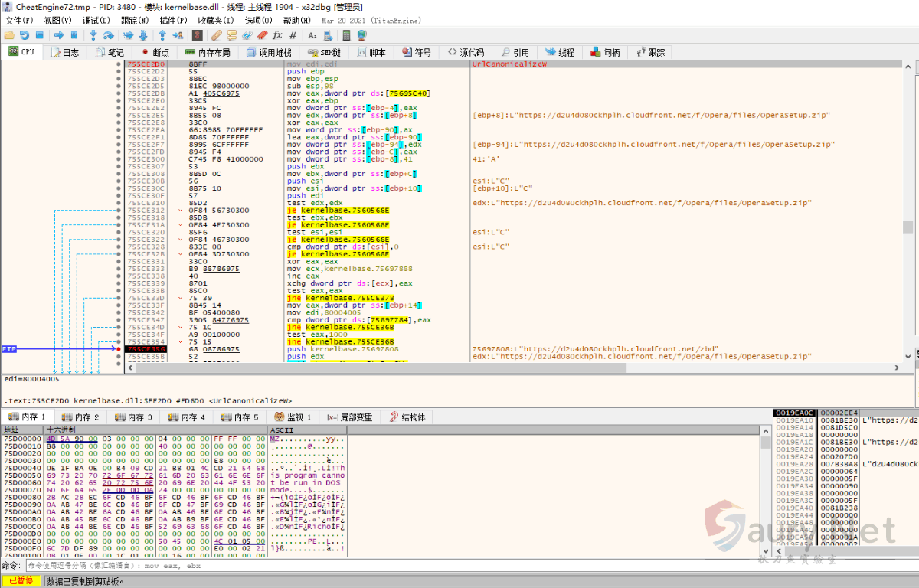
Task: Click the Open file folder icon
Action: click(9, 35)
